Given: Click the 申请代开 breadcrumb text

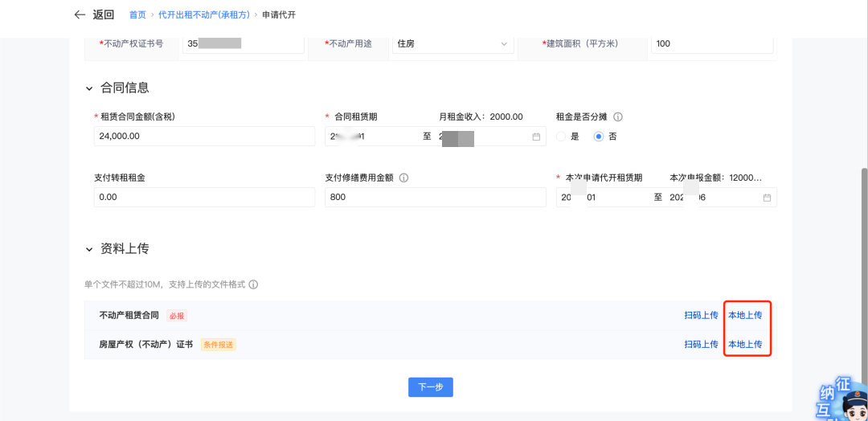Looking at the screenshot, I should (x=278, y=15).
